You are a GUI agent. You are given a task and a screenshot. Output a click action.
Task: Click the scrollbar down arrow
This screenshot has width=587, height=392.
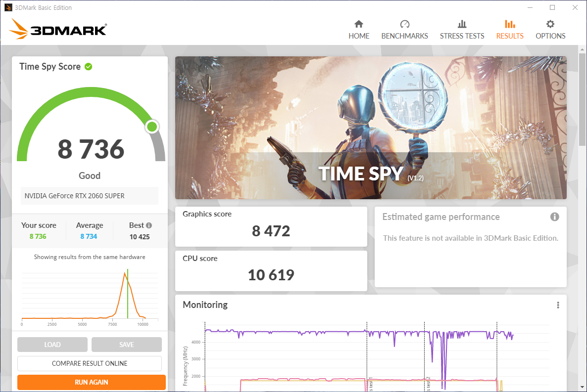point(582,387)
